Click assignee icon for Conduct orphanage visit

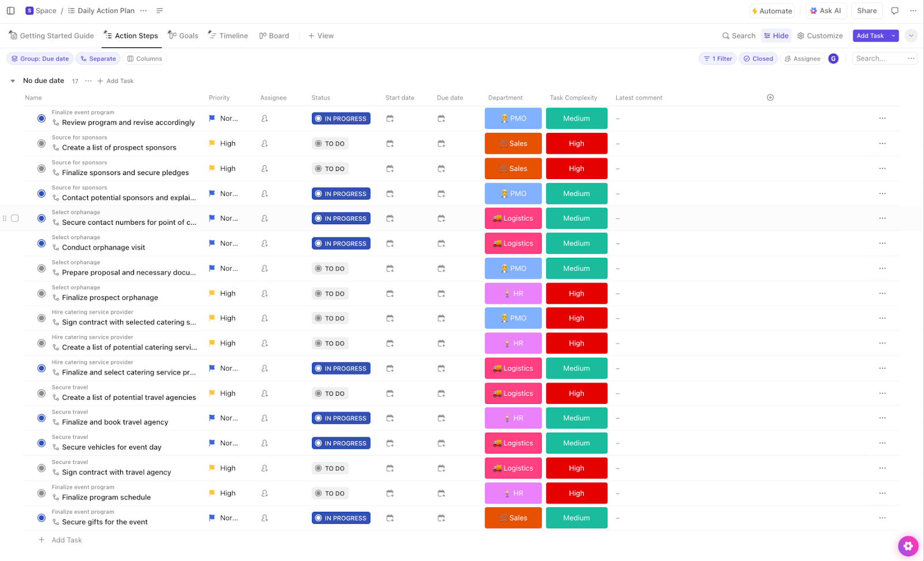click(x=264, y=243)
